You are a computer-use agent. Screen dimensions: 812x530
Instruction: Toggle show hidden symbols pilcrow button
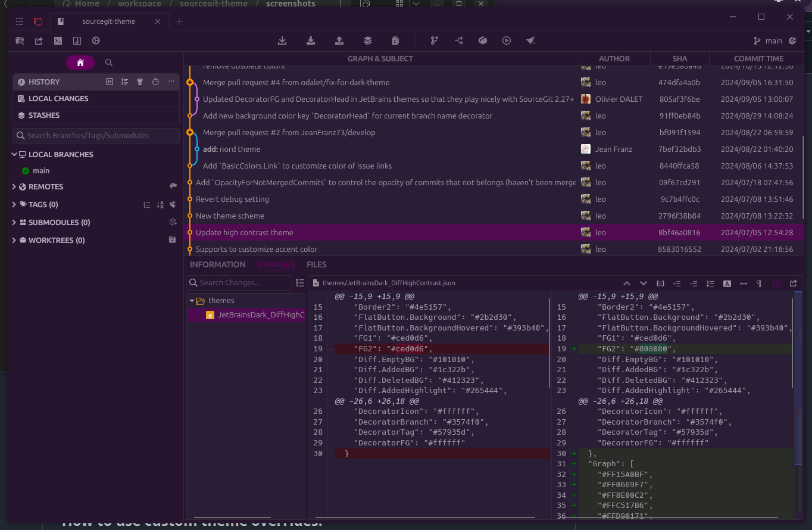[759, 283]
